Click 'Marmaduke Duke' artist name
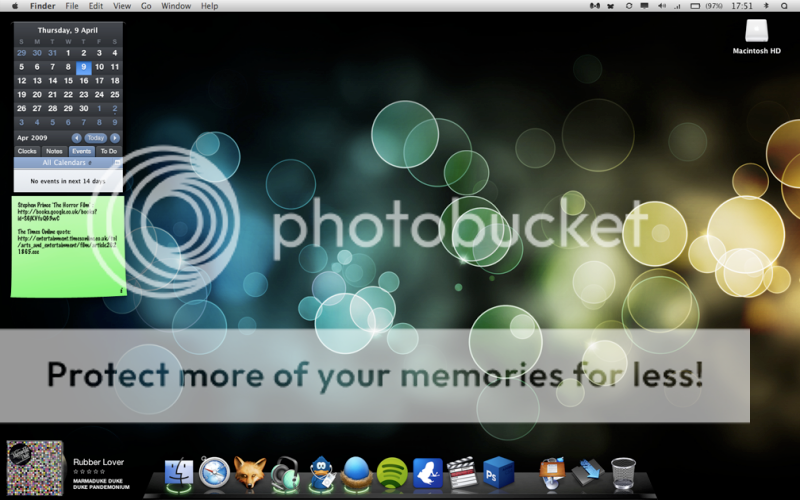Image resolution: width=800 pixels, height=500 pixels. (x=98, y=481)
